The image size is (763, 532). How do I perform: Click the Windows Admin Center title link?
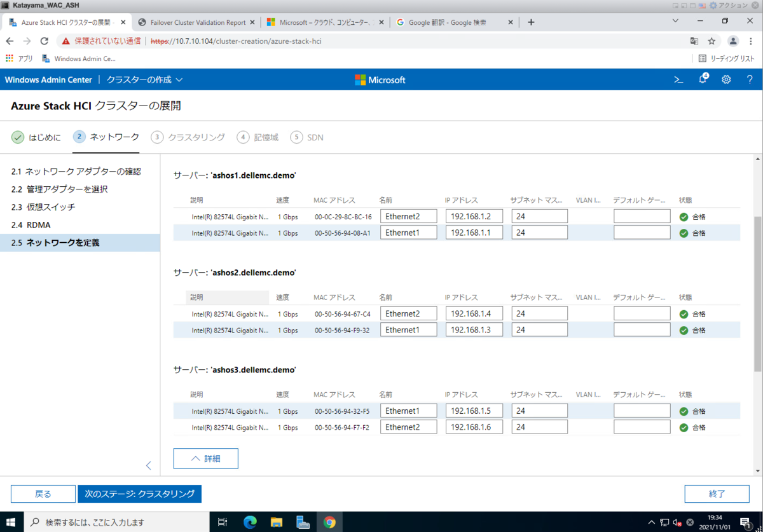(x=48, y=80)
